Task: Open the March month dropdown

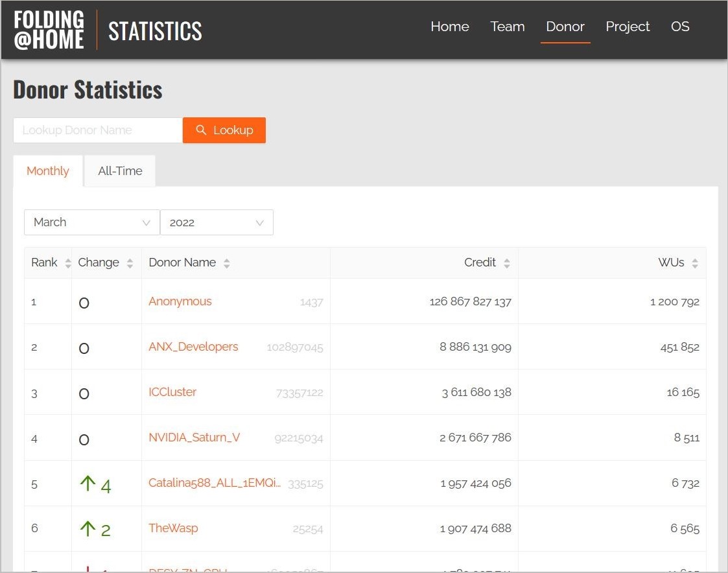Action: (x=91, y=222)
